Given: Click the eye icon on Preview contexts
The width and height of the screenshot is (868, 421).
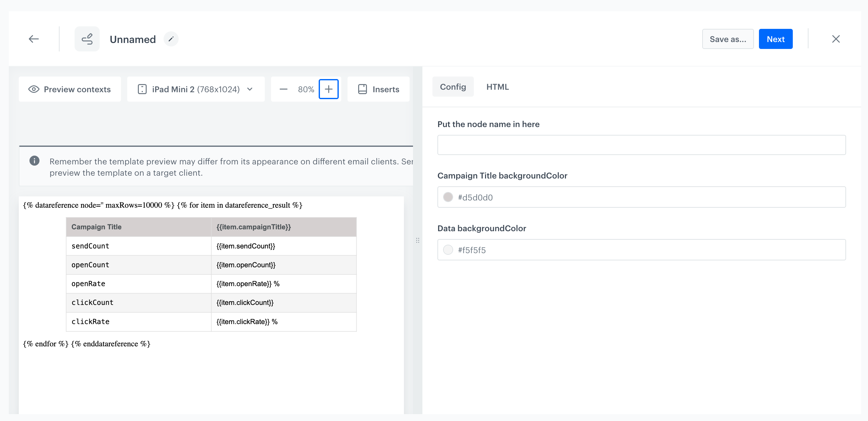Looking at the screenshot, I should tap(34, 89).
